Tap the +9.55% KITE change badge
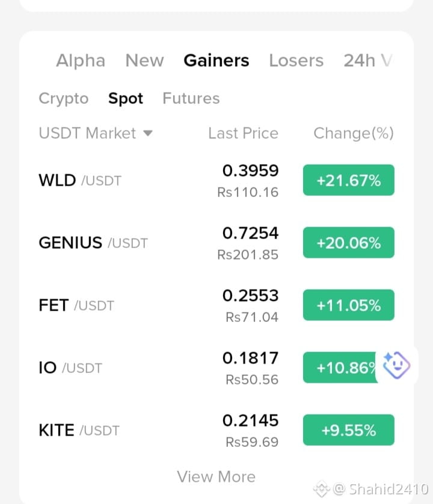 [349, 430]
